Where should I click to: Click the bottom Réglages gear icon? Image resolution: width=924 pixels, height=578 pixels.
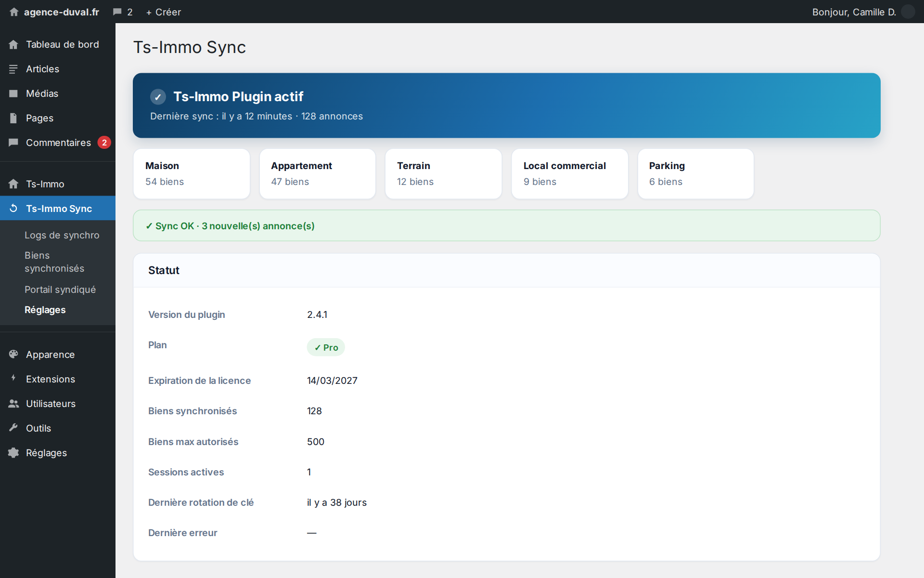click(x=13, y=453)
